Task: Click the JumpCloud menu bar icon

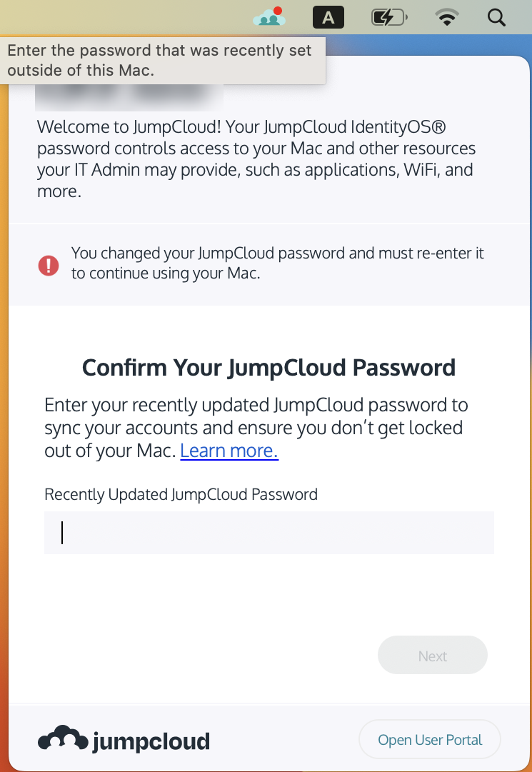Action: point(268,17)
